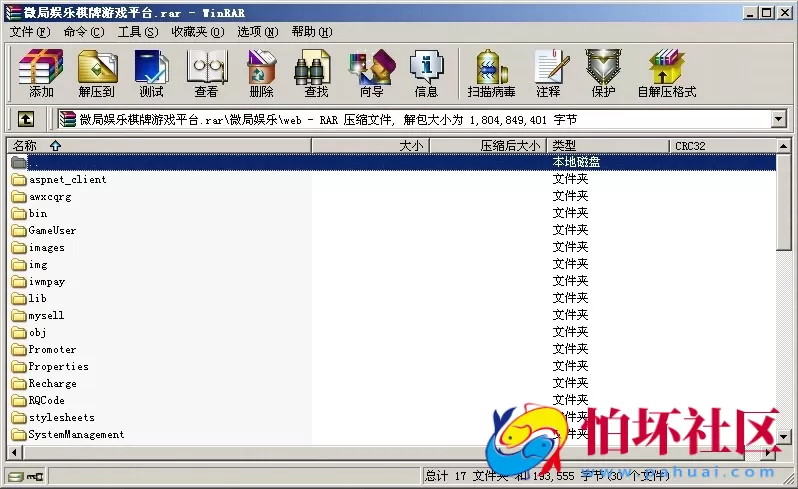Sort by Type (类型) column header
The image size is (798, 489).
point(608,146)
